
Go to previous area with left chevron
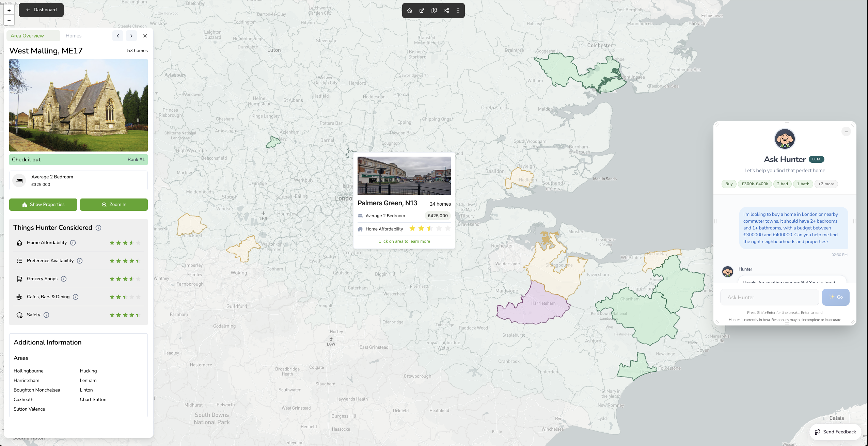point(118,36)
